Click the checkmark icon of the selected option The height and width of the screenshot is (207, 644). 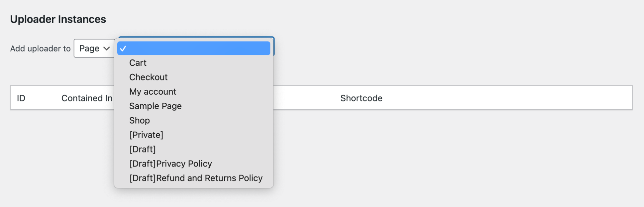tap(123, 49)
